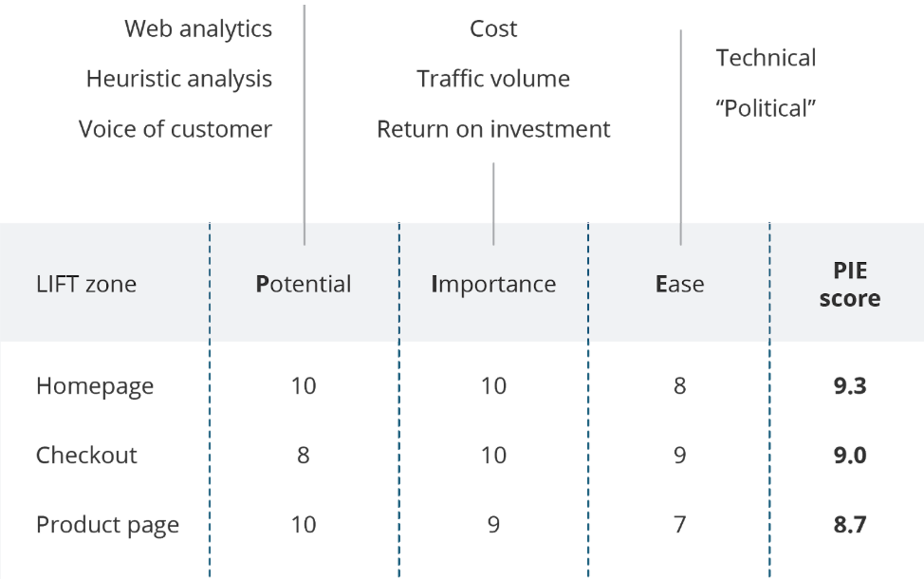Click "Return on investment" label
Image resolution: width=924 pixels, height=579 pixels.
493,129
